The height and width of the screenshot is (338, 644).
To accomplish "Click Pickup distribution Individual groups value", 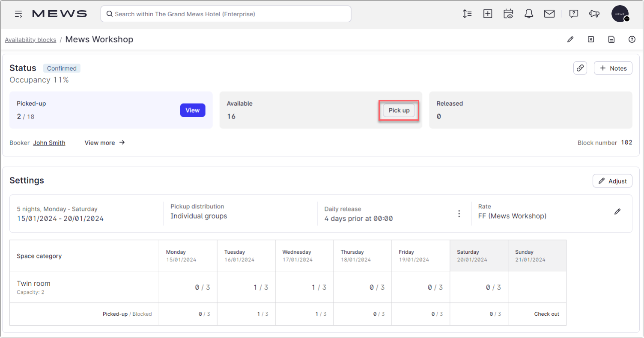I will click(x=199, y=216).
